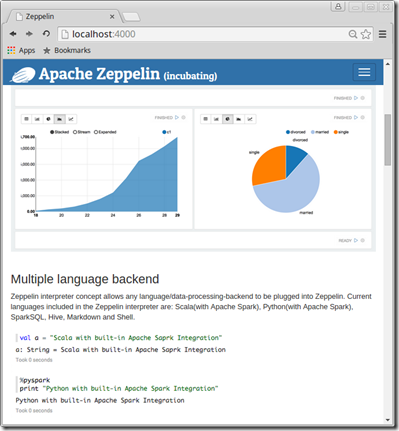Toggle the c1 series legend
The width and height of the screenshot is (399, 431).
(167, 132)
